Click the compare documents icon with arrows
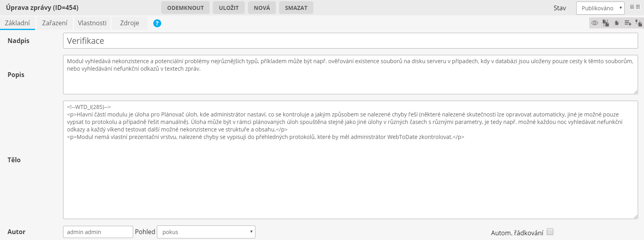Image resolution: width=644 pixels, height=240 pixels. 606,23
